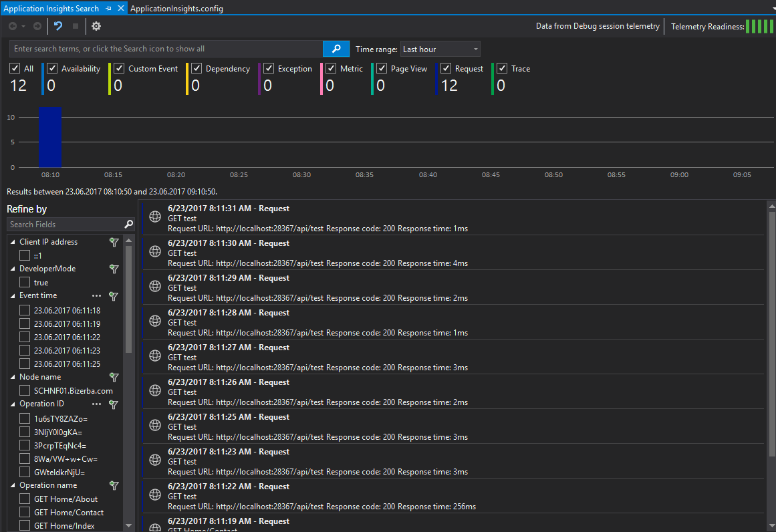Switch to ApplicationInsights.config tab
Image resolution: width=776 pixels, height=532 pixels.
(x=176, y=9)
